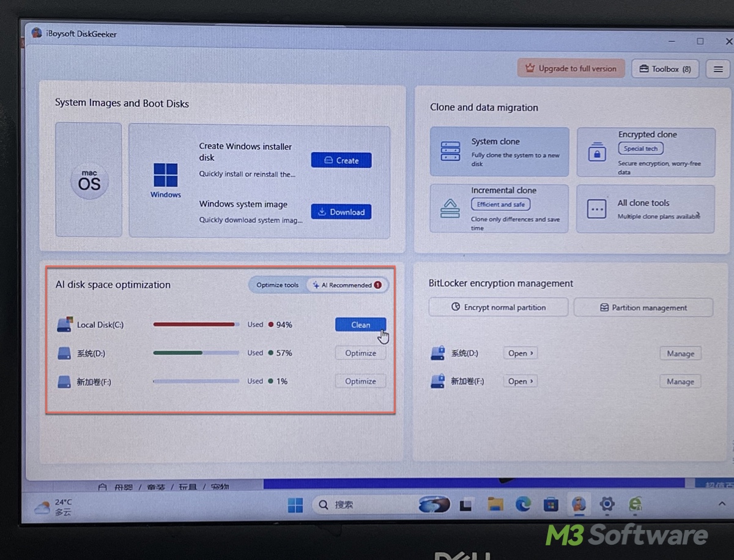Open the 系统(D:) BitLocker dropdown

pyautogui.click(x=521, y=353)
